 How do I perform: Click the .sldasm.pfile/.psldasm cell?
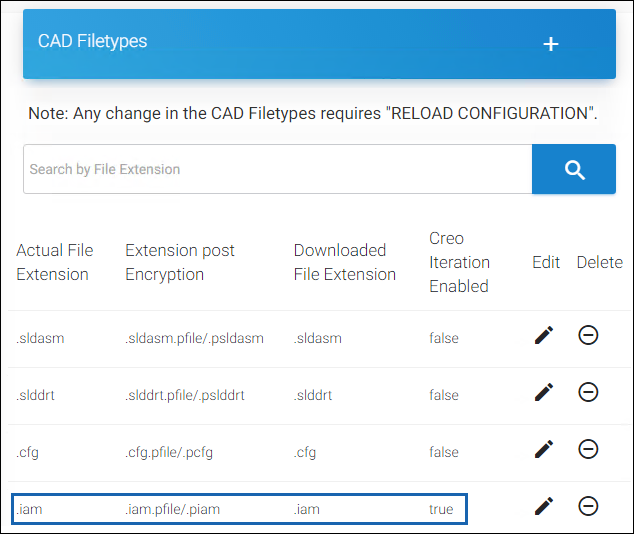194,338
